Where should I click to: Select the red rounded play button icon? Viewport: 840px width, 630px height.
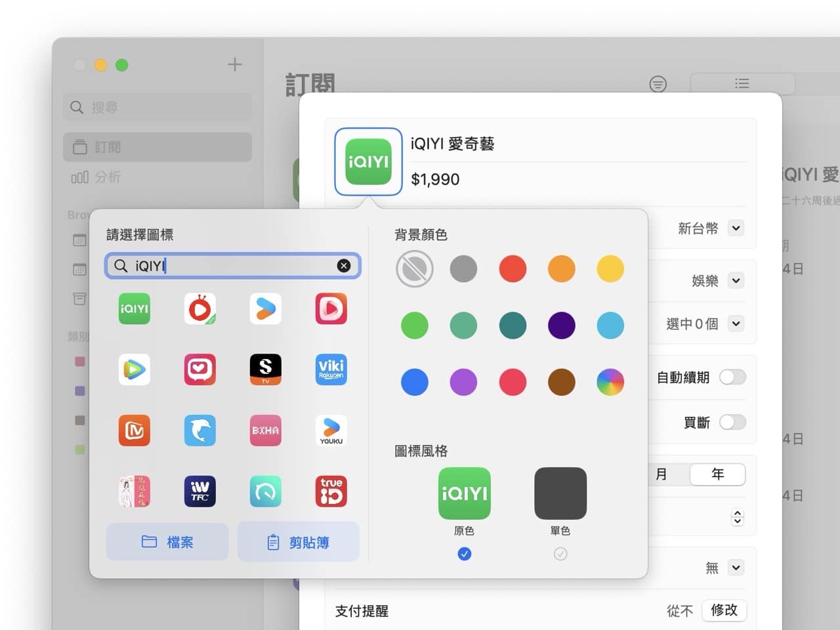point(331,308)
